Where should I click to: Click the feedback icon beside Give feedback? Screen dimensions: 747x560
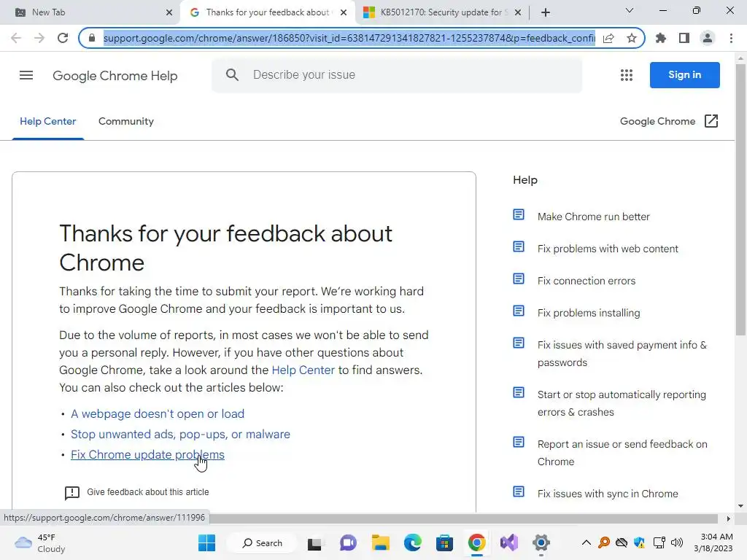click(72, 492)
